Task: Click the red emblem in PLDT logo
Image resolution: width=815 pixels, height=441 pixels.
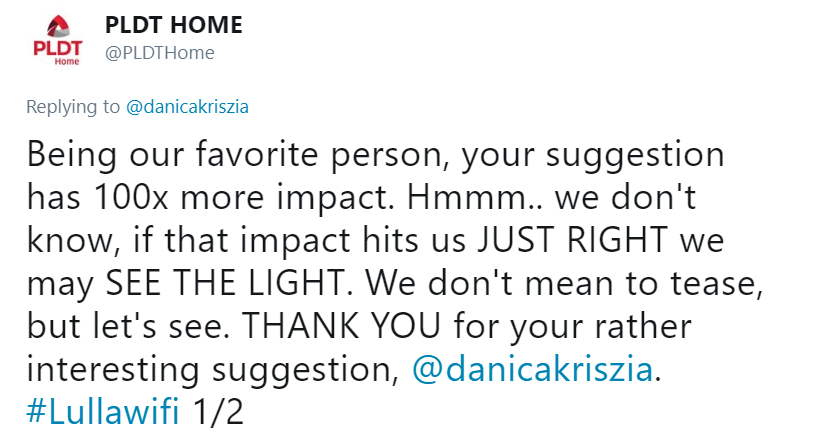Action: [58, 27]
